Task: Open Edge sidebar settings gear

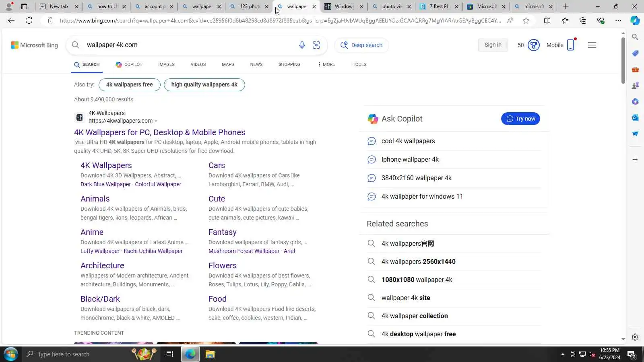Action: click(x=635, y=337)
